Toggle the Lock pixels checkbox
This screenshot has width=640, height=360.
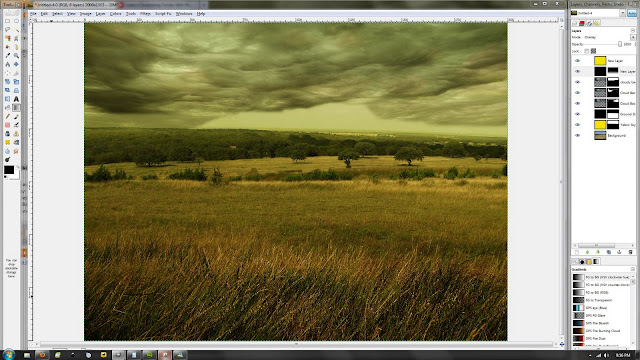[x=587, y=51]
